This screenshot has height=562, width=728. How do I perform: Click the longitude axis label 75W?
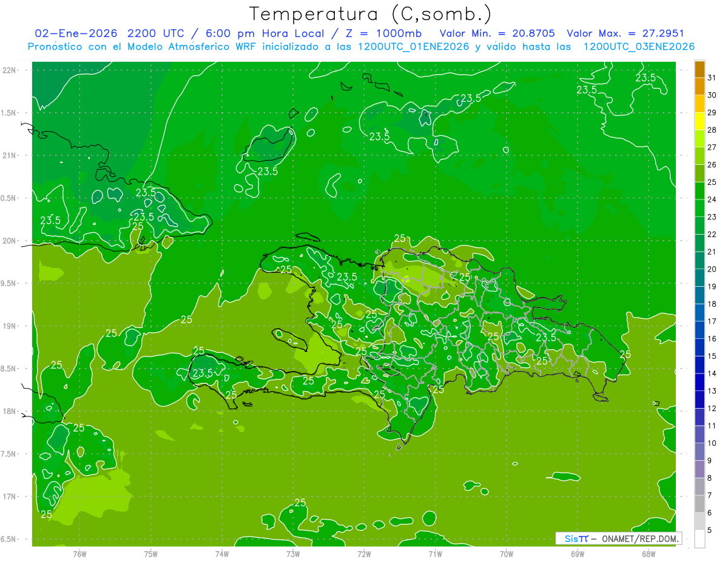click(x=151, y=554)
